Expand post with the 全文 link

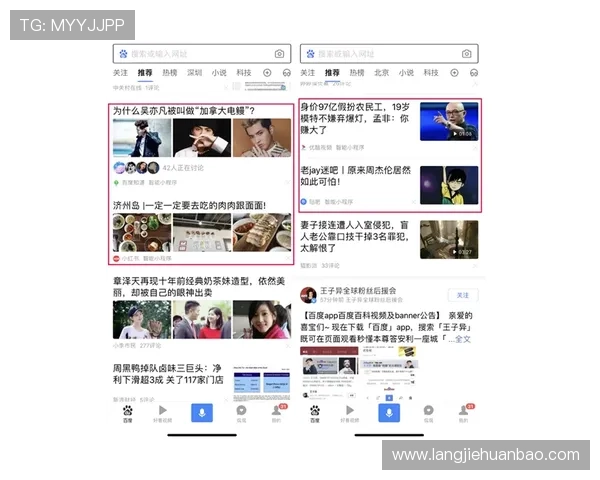[x=463, y=339]
